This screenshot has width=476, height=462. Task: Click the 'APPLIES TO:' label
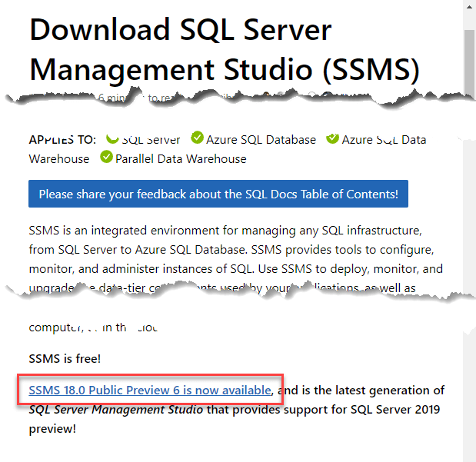coord(62,139)
